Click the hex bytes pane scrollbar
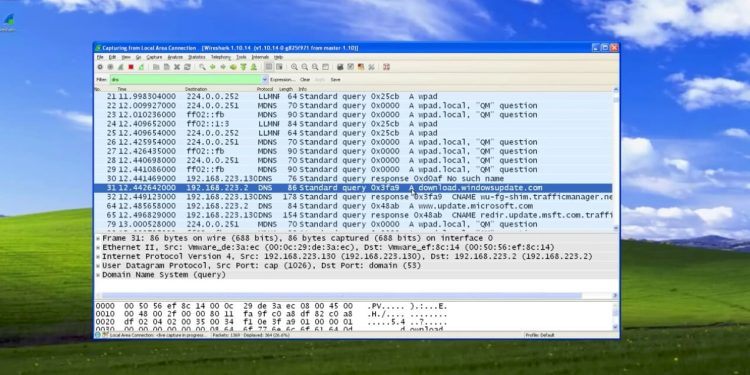 (616, 316)
